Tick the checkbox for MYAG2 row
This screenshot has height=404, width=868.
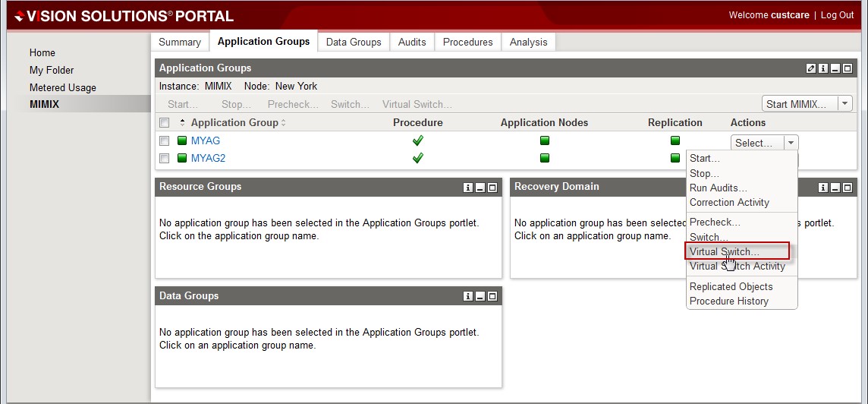(164, 159)
